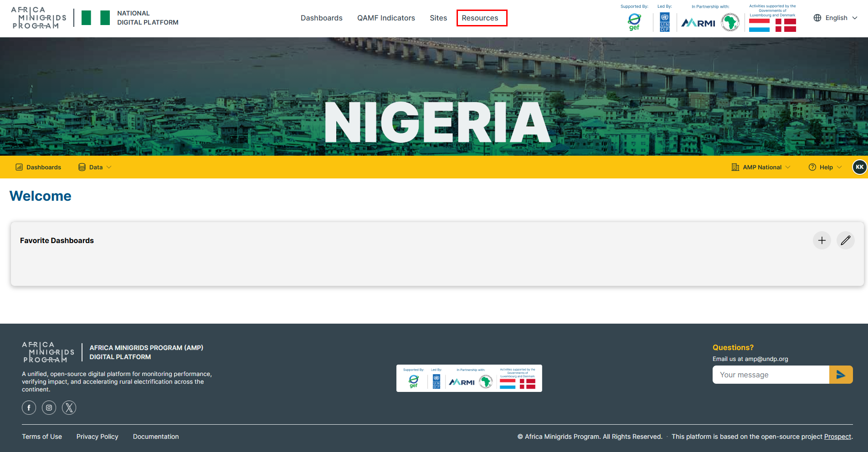868x452 pixels.
Task: Click the AMP National building icon
Action: click(x=735, y=167)
